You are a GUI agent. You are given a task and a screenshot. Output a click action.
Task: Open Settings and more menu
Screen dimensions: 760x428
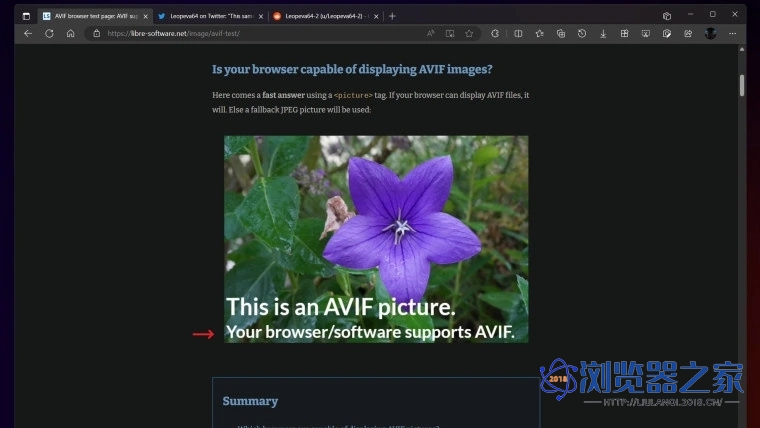732,33
